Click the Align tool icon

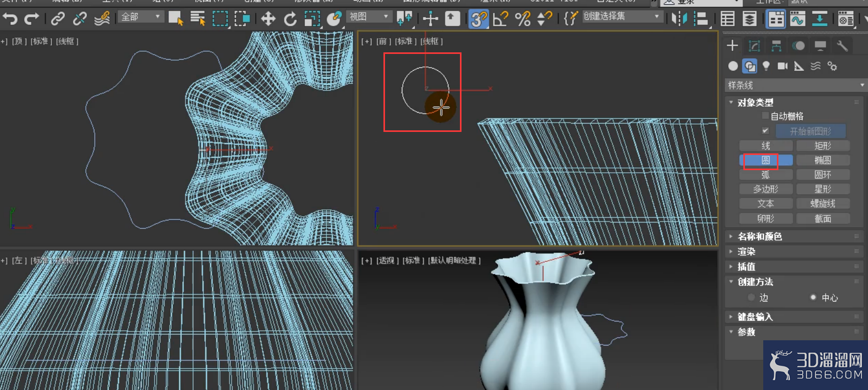coord(701,19)
